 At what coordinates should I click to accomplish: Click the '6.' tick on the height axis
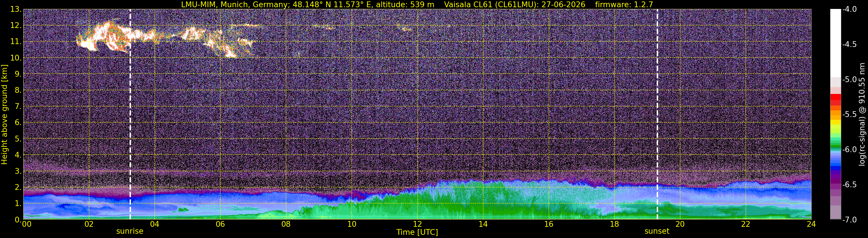[x=18, y=123]
